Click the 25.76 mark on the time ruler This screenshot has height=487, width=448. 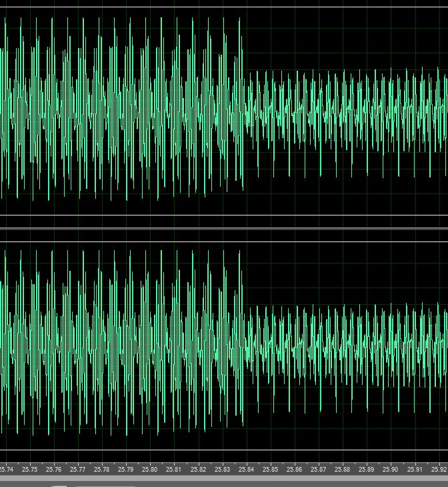tap(54, 469)
